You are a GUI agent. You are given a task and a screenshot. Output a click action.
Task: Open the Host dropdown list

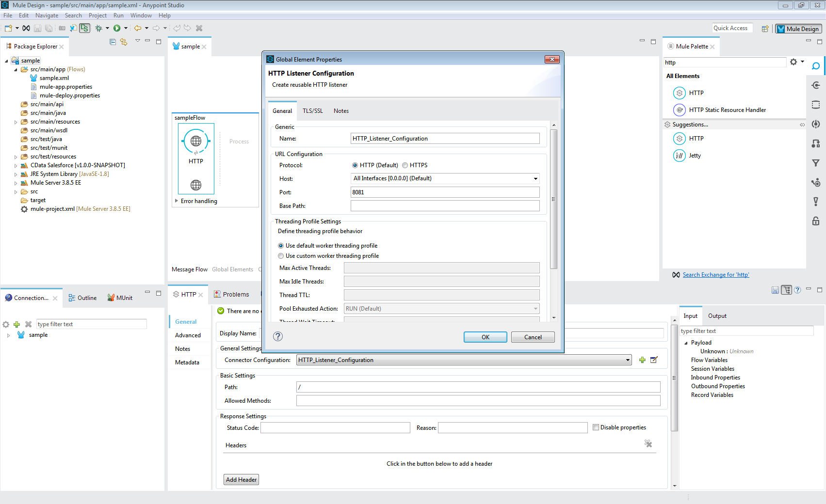click(535, 179)
